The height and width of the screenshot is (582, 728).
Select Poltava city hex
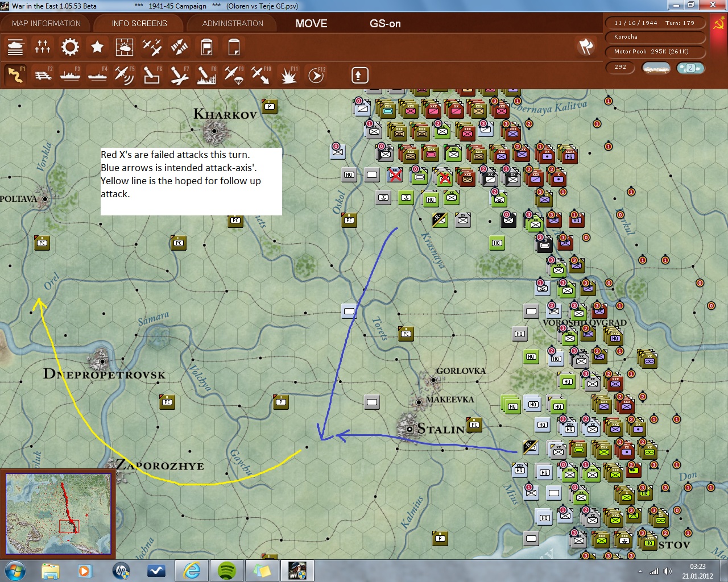[x=44, y=199]
